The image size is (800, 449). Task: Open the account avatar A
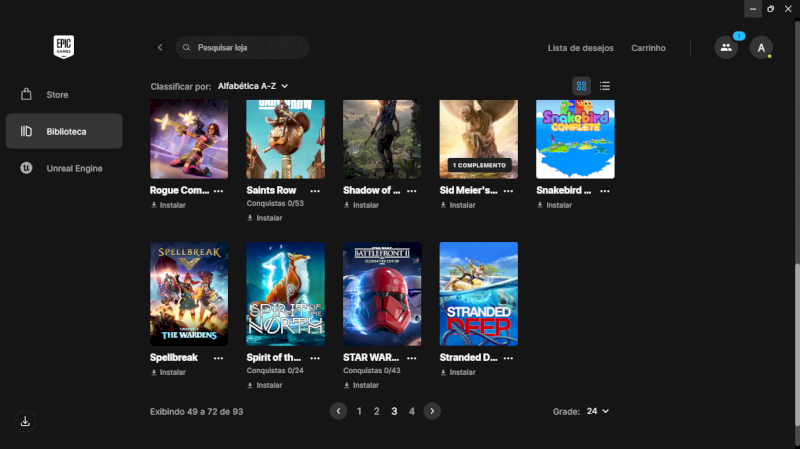click(x=761, y=47)
